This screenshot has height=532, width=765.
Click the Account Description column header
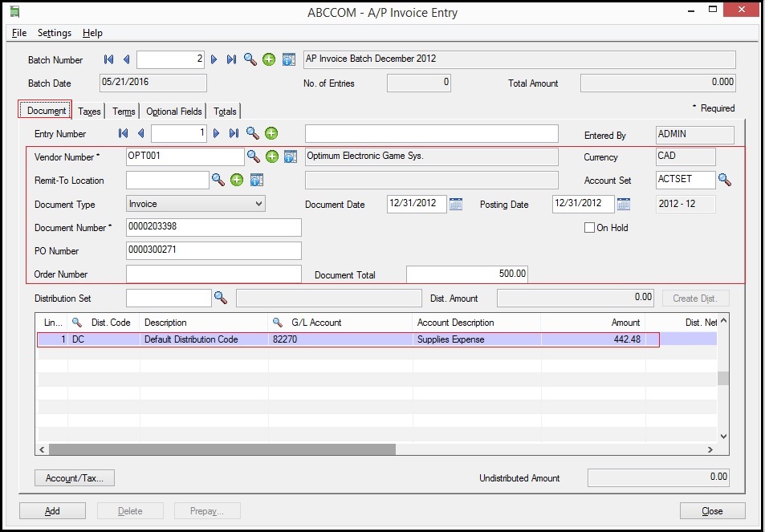477,323
